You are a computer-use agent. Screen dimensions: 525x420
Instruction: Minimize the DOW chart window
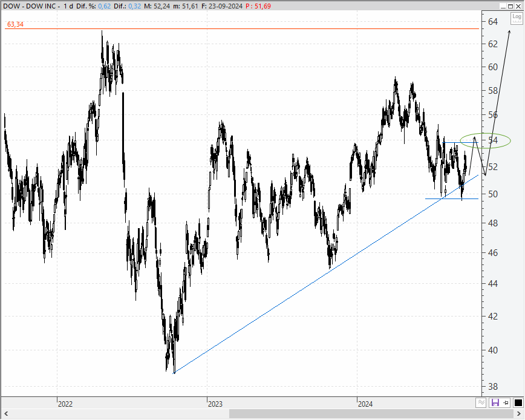pos(503,6)
